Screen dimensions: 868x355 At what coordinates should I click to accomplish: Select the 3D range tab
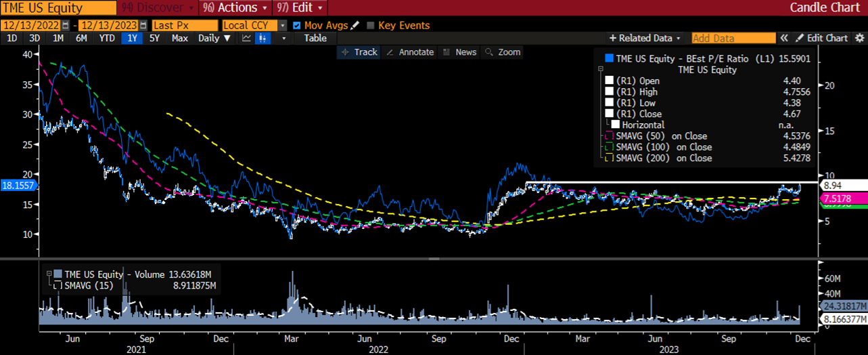(x=35, y=38)
